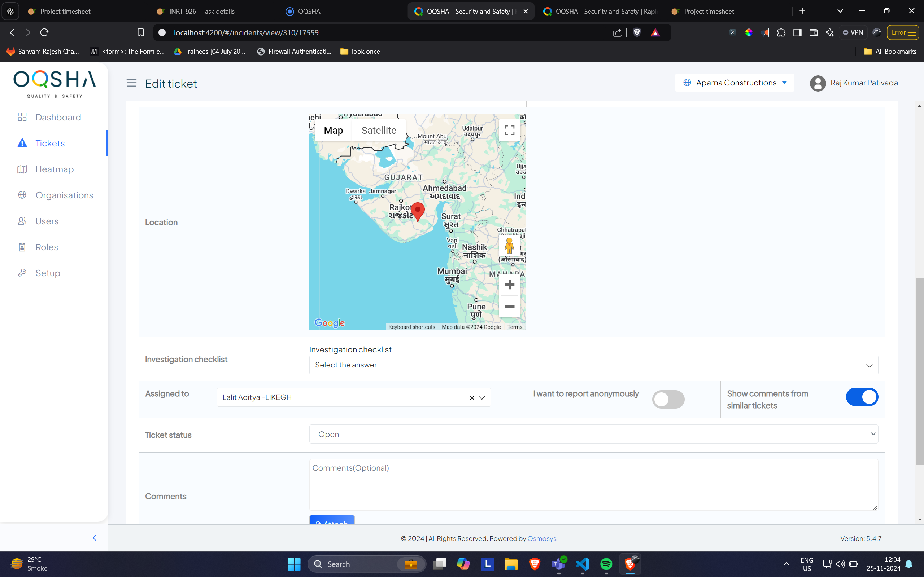Zoom in on the map
924x577 pixels.
[x=509, y=285]
